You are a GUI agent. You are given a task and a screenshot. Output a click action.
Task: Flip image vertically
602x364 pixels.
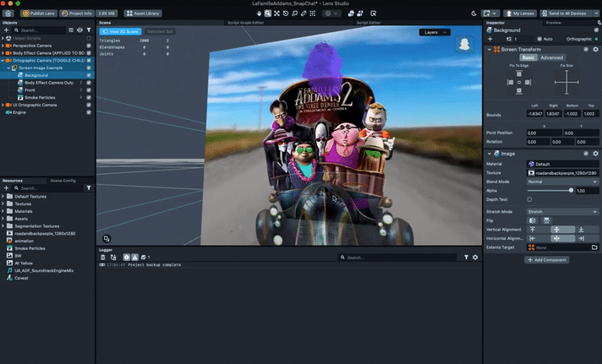pos(546,220)
